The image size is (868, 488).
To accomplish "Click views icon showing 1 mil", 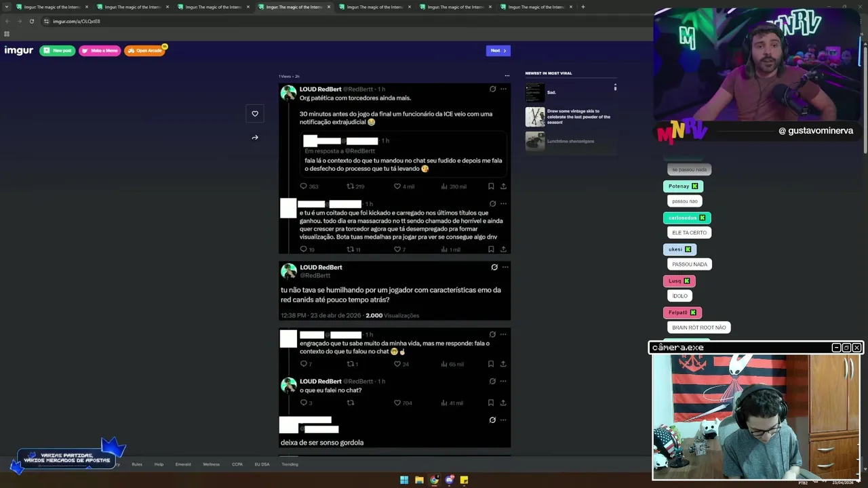I will [x=444, y=249].
